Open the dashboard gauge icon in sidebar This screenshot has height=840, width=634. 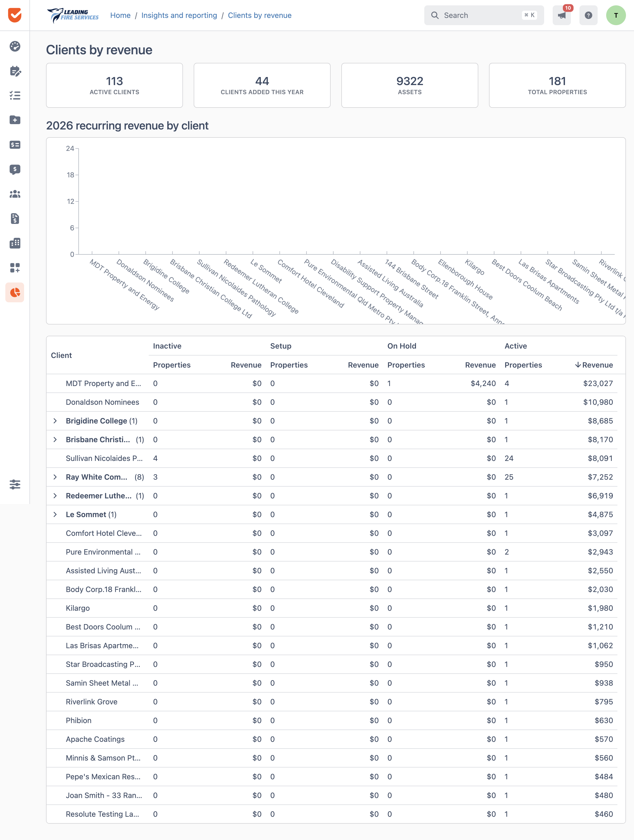click(x=15, y=46)
